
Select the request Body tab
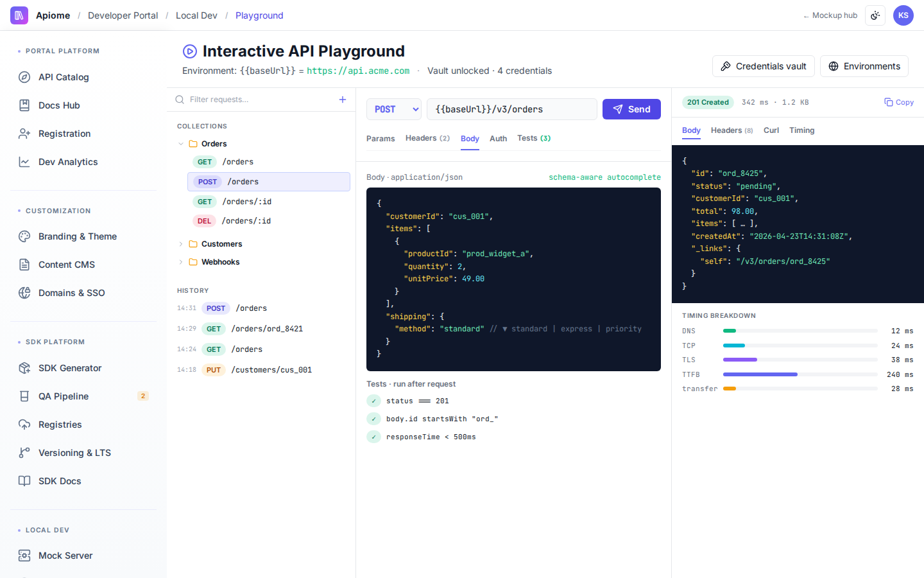[470, 139]
